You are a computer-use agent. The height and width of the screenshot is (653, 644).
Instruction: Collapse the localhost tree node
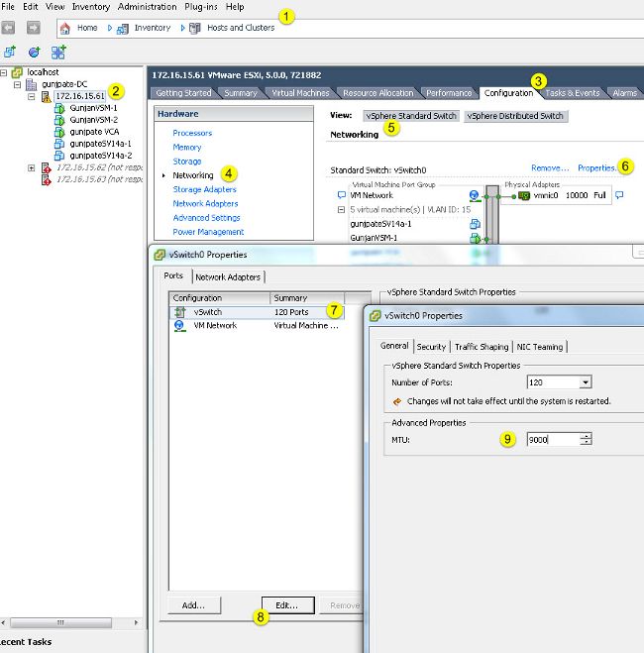point(3,72)
